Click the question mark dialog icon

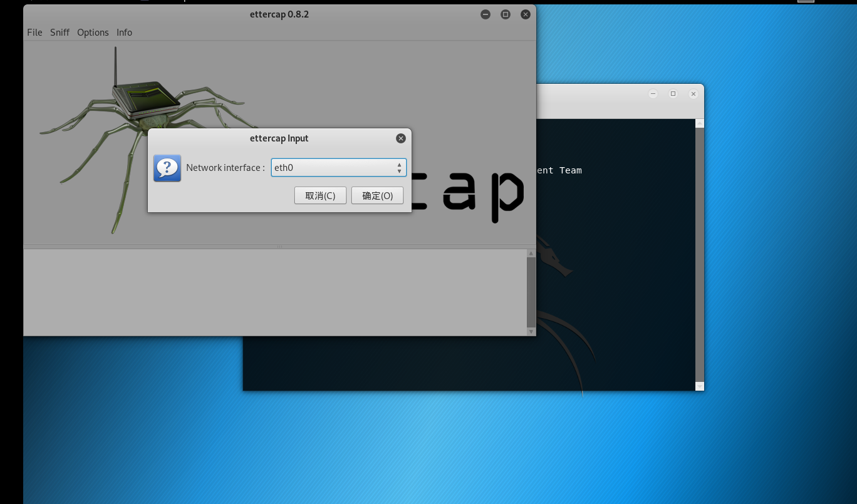tap(167, 168)
